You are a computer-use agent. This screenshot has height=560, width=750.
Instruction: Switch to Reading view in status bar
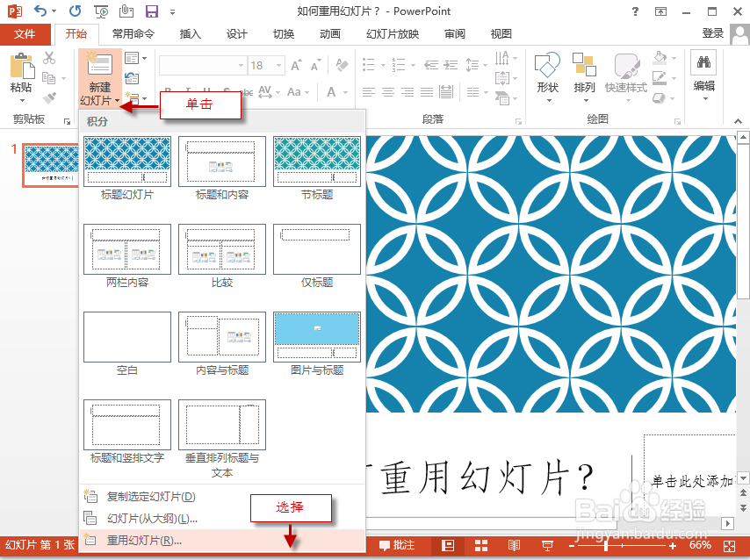click(514, 545)
